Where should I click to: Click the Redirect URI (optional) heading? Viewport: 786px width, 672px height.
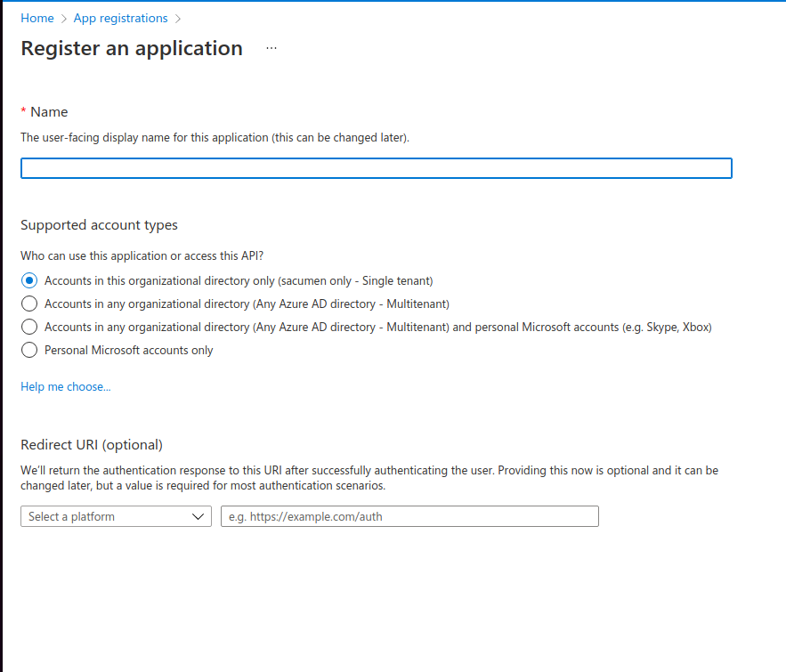pos(91,445)
